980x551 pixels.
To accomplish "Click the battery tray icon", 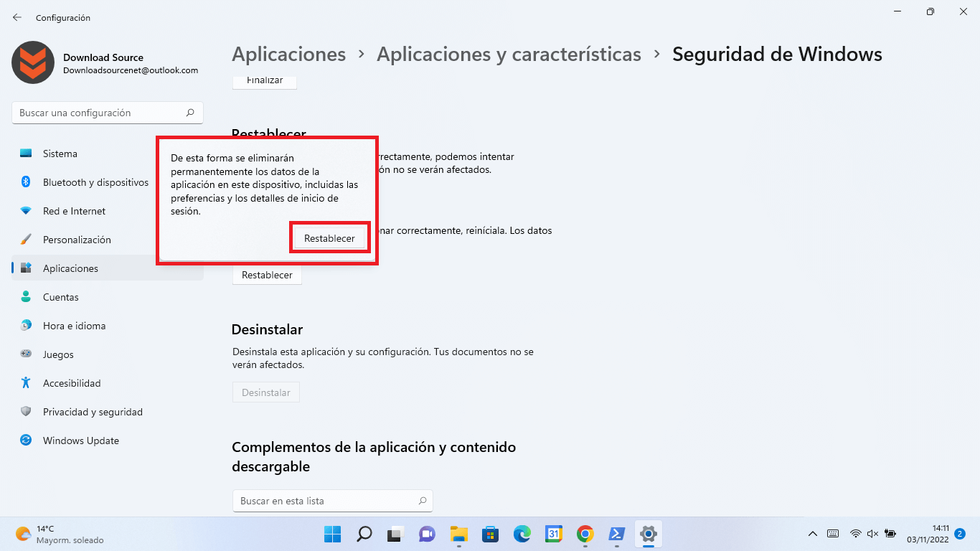I will coord(890,534).
